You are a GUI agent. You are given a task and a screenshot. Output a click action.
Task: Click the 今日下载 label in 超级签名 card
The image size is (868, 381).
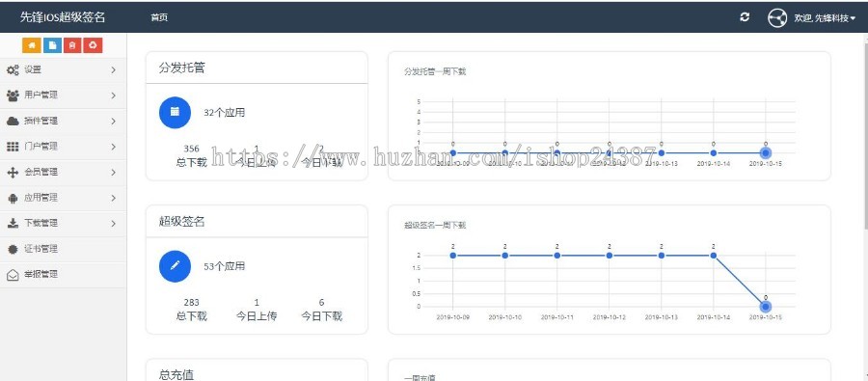[321, 316]
